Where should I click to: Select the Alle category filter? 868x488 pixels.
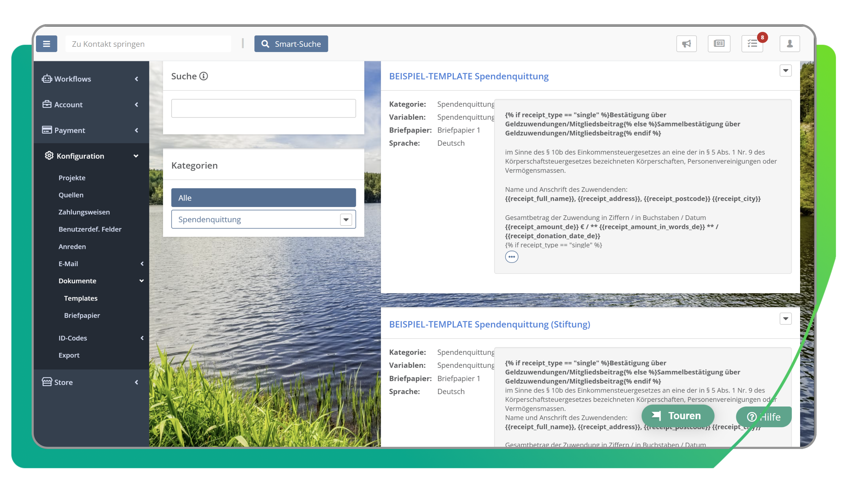(263, 198)
